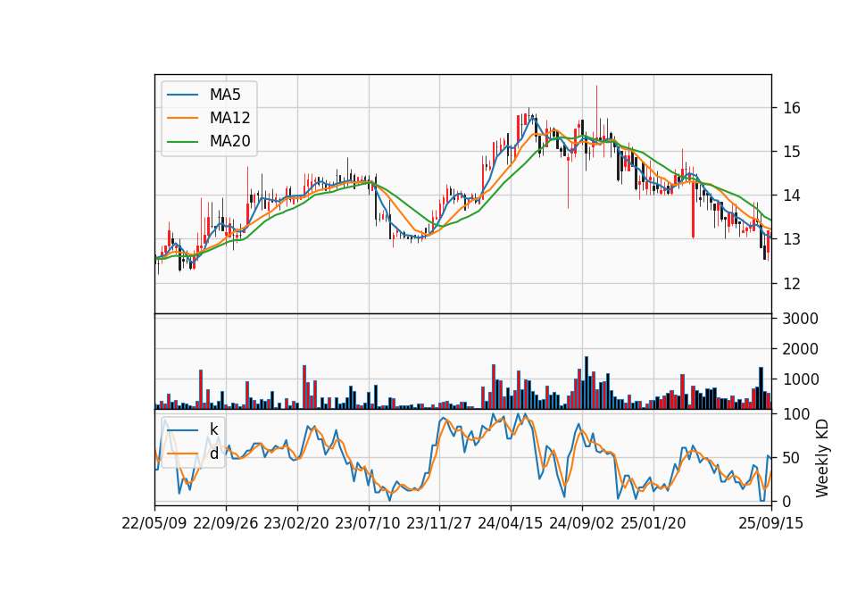Click the k legend label in KD panel
This screenshot has width=857, height=616.
[213, 429]
